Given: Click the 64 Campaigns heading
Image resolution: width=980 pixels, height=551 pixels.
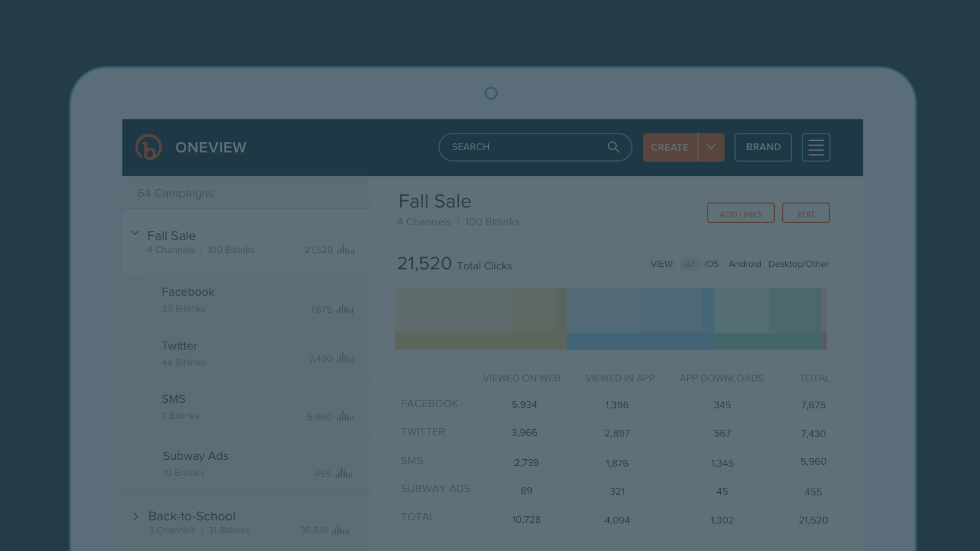Looking at the screenshot, I should point(175,193).
